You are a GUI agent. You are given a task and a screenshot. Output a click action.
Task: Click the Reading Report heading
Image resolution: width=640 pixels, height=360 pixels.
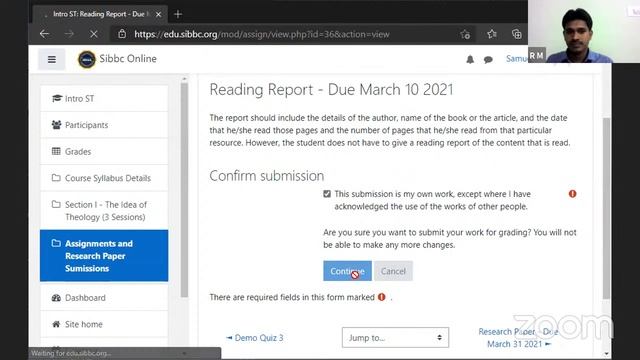point(331,90)
